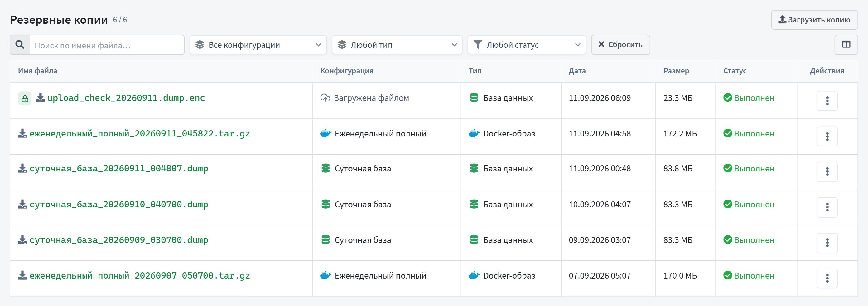Viewport: 868px width, 306px height.
Task: Click the Docker whale icon in the 11.09.2026 04:58 row's Тип cell
Action: (474, 133)
